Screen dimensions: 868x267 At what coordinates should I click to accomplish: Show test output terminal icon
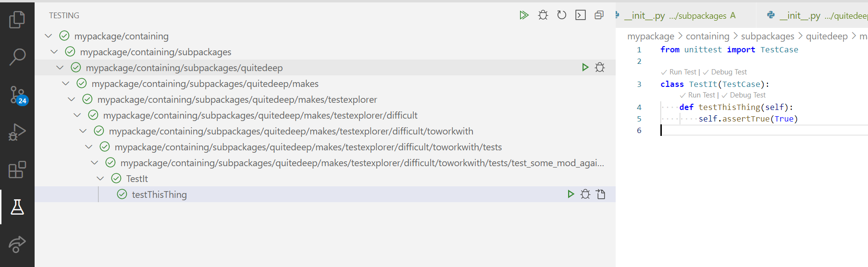click(x=581, y=15)
